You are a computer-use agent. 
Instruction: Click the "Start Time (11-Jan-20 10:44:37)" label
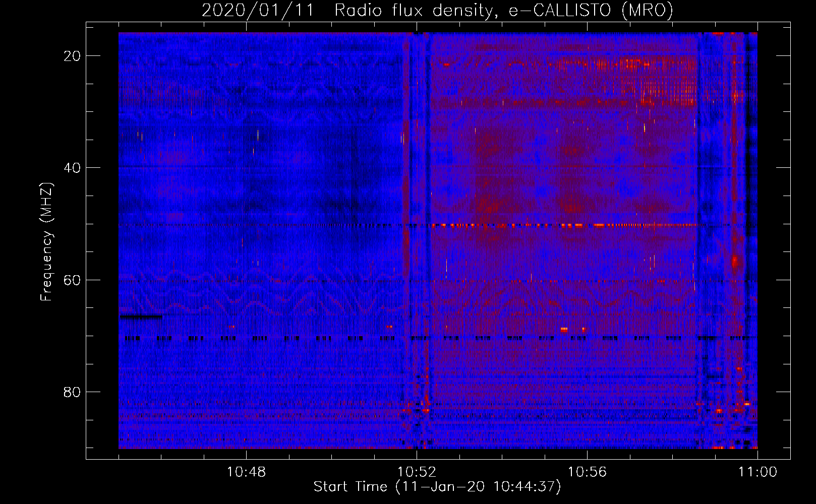click(x=437, y=487)
